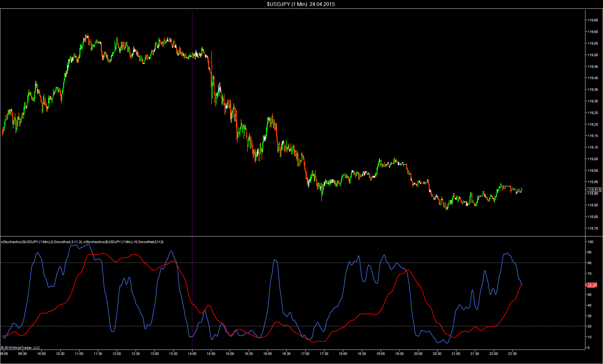Viewport: 603px width, 364px height.
Task: Click the xStochastics 5,Smoothed indicator label
Action: [41, 242]
